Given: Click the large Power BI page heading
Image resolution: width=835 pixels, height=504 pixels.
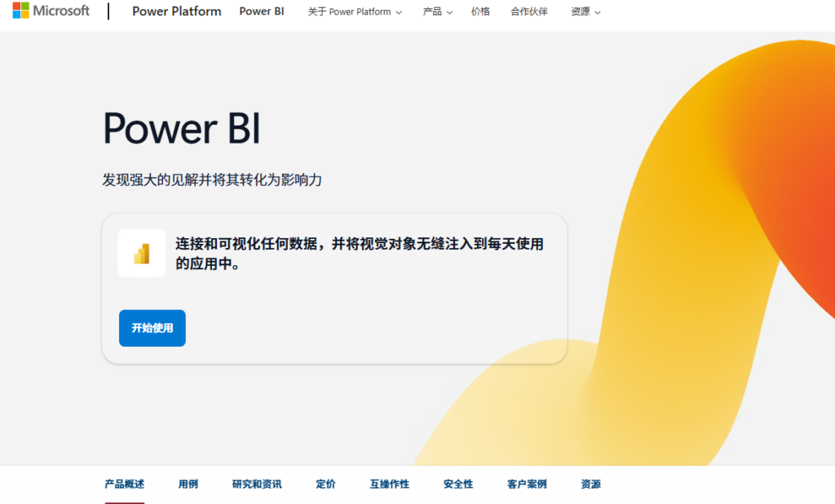Looking at the screenshot, I should click(182, 128).
